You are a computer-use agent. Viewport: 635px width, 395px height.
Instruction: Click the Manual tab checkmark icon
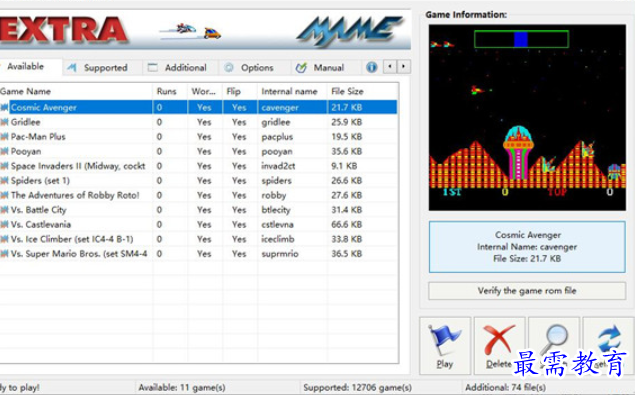tap(301, 68)
